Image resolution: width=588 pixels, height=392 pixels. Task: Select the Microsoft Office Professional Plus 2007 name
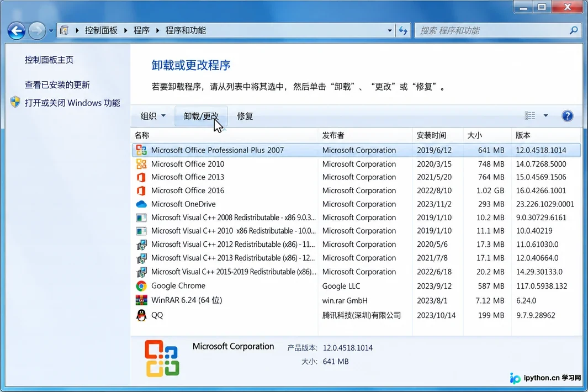[x=218, y=150]
